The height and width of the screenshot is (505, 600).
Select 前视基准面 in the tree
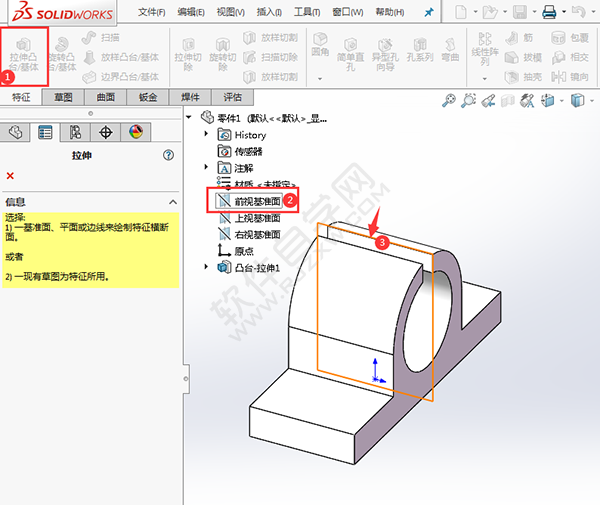click(x=248, y=201)
